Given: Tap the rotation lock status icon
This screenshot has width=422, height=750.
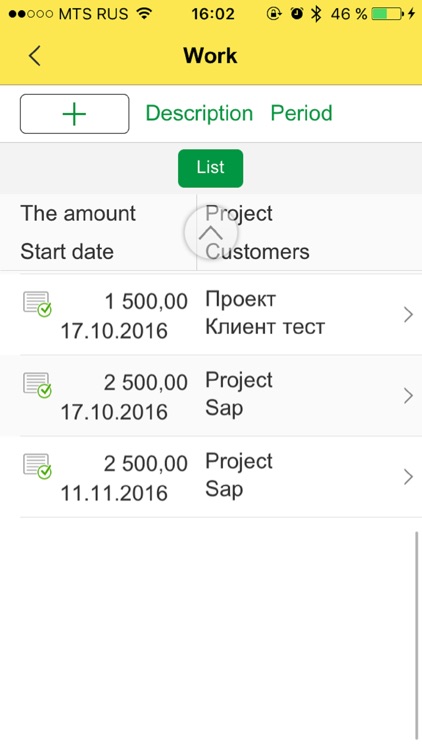Looking at the screenshot, I should coord(274,14).
